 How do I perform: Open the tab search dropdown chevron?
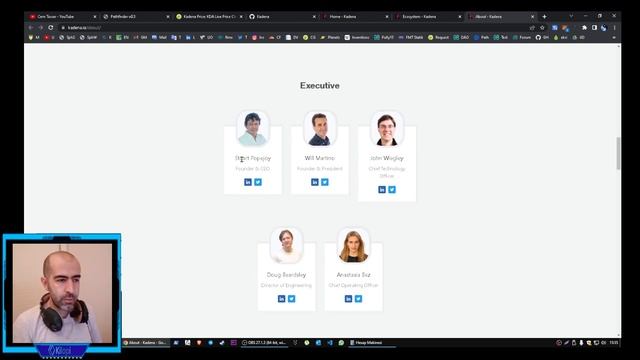click(571, 16)
